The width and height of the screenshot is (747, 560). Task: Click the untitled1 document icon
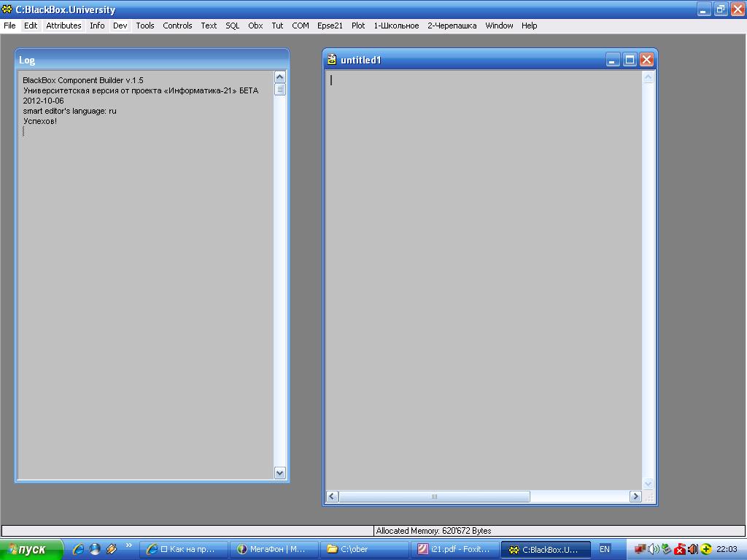[x=332, y=60]
